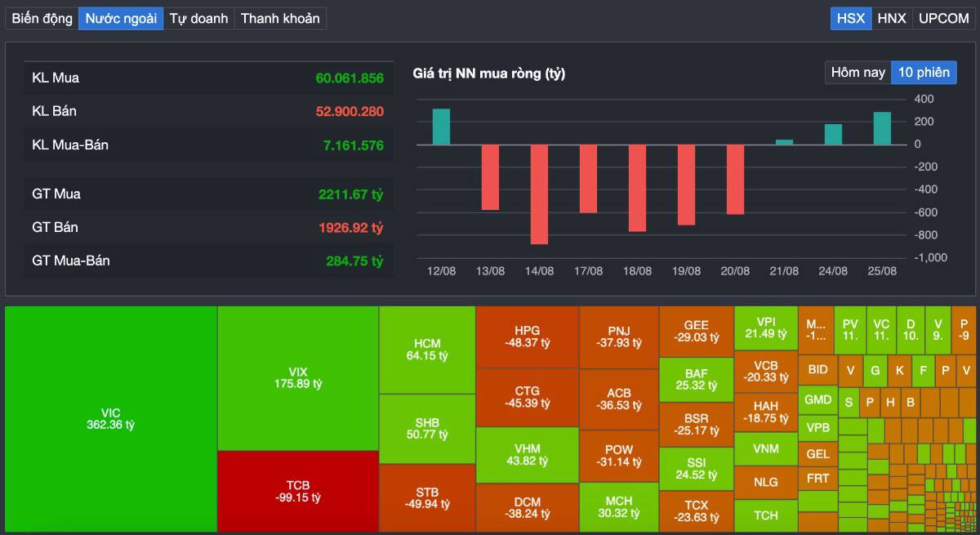Select the BID treemap tile
980x535 pixels.
point(817,370)
